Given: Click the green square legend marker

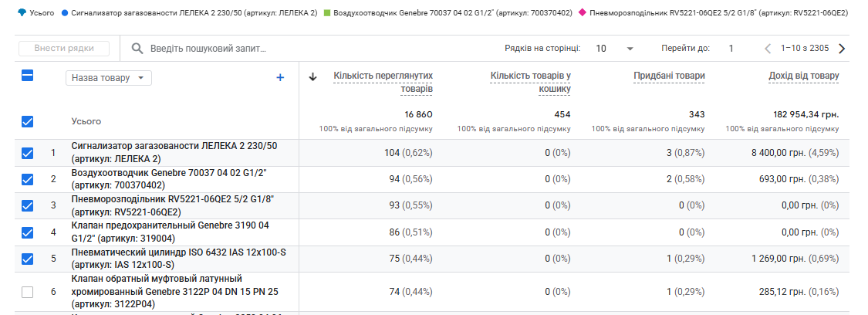Looking at the screenshot, I should 326,12.
